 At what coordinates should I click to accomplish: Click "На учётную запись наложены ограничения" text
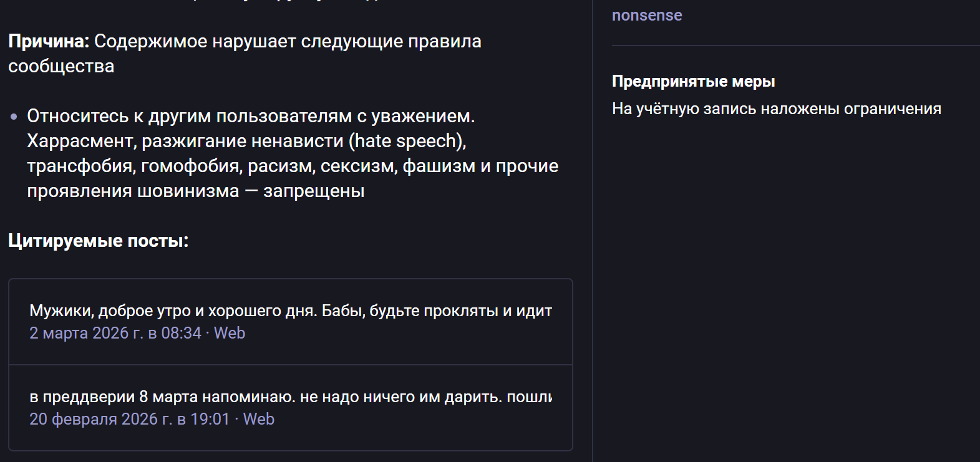pos(776,109)
